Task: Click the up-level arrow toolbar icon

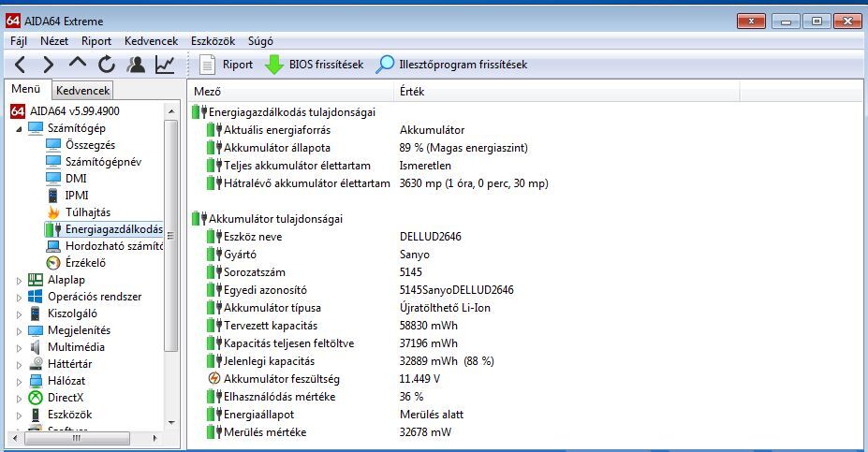Action: (x=78, y=63)
